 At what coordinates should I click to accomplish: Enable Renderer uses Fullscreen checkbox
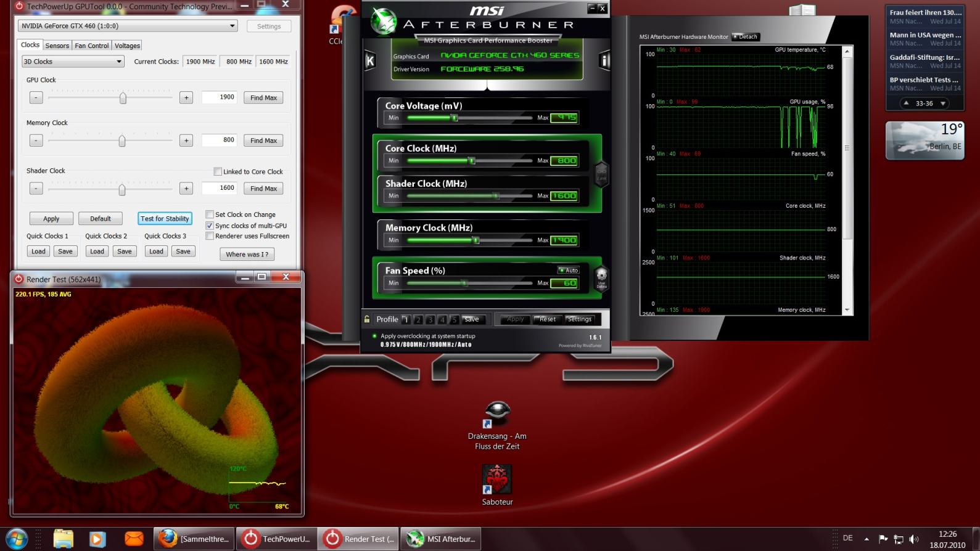210,236
